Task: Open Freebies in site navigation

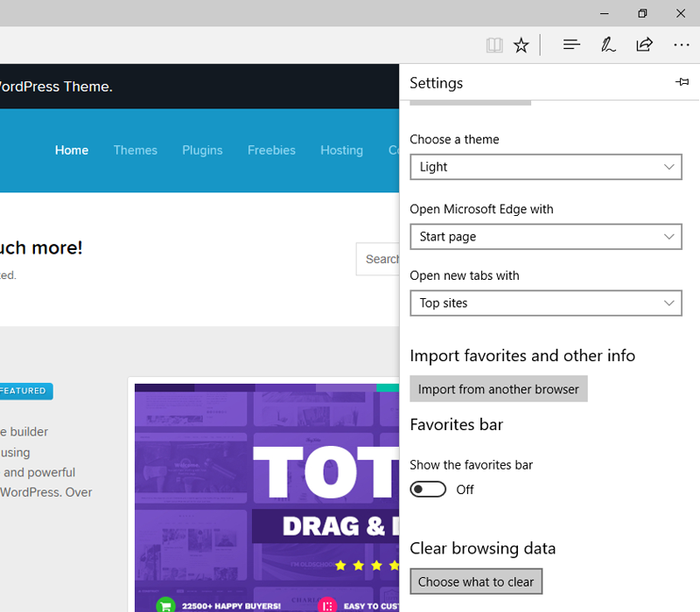Action: (271, 150)
